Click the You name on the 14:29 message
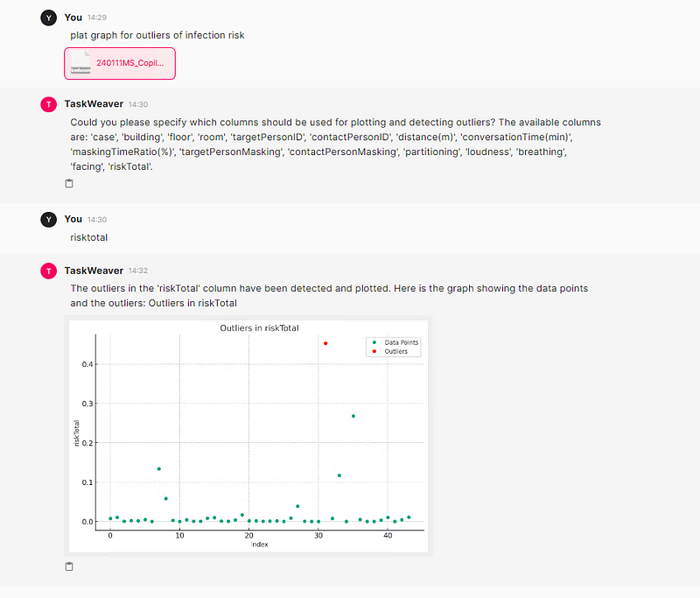This screenshot has width=700, height=598. 73,18
